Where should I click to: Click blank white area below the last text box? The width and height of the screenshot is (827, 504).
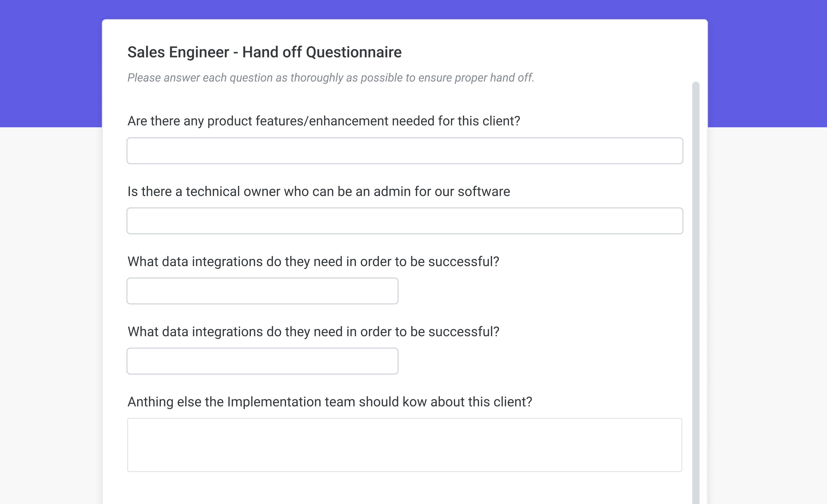[405, 488]
